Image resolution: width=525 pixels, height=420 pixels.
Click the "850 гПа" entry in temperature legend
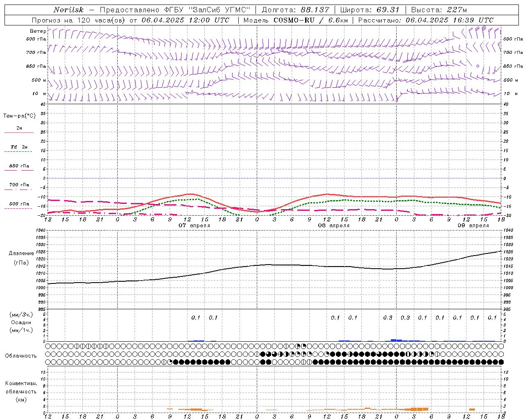tap(19, 166)
